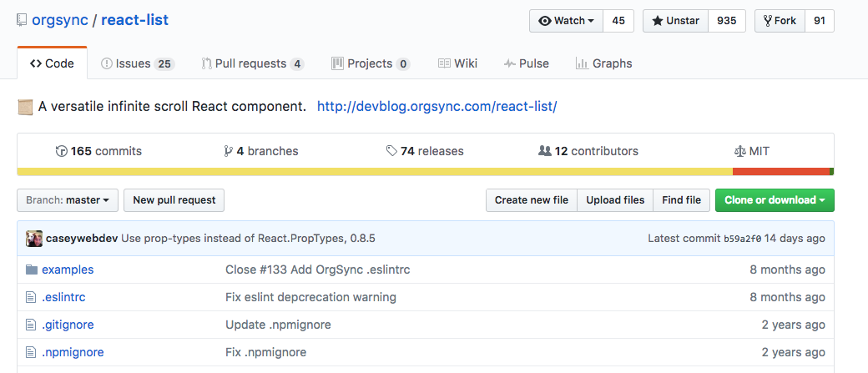The width and height of the screenshot is (868, 373).
Task: Click the Unstar button
Action: (x=676, y=21)
